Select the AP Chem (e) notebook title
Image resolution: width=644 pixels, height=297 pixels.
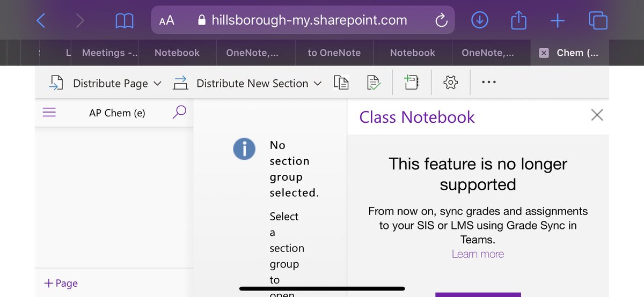pos(117,113)
